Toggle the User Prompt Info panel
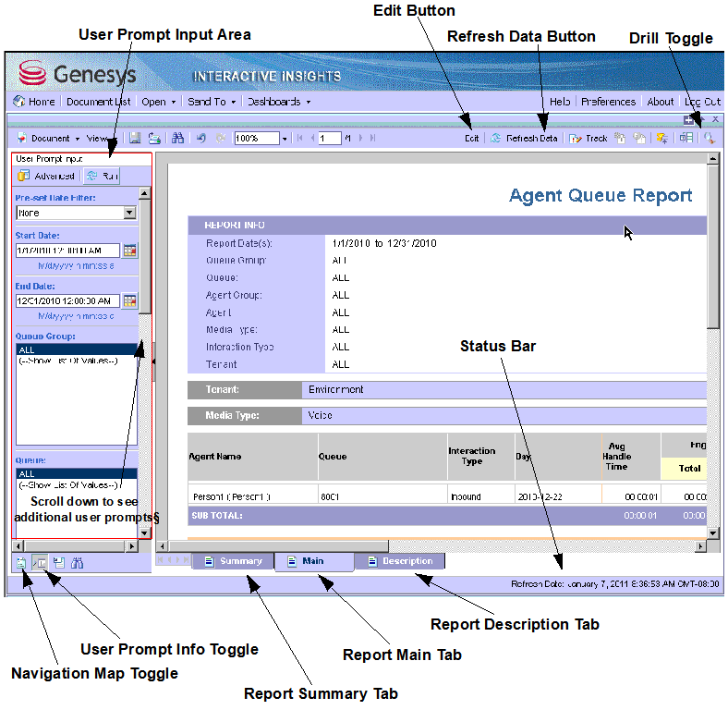The height and width of the screenshot is (710, 728). click(x=40, y=562)
